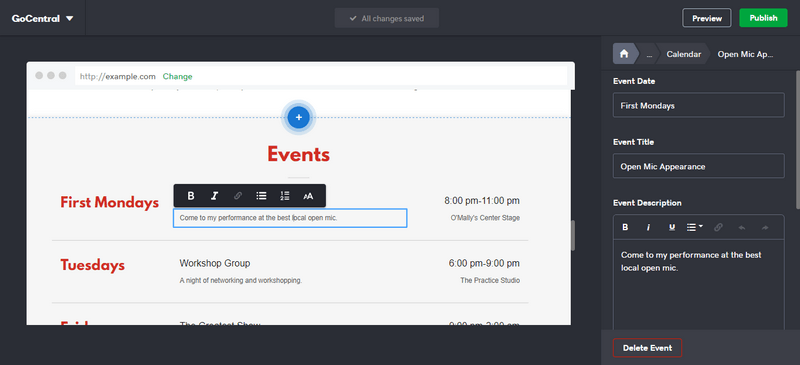
Task: Click Change link next to URL
Action: [x=178, y=77]
